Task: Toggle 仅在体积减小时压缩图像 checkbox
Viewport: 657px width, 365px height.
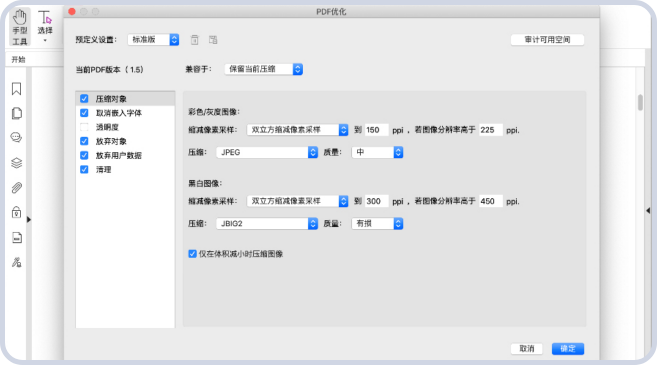Action: 192,254
